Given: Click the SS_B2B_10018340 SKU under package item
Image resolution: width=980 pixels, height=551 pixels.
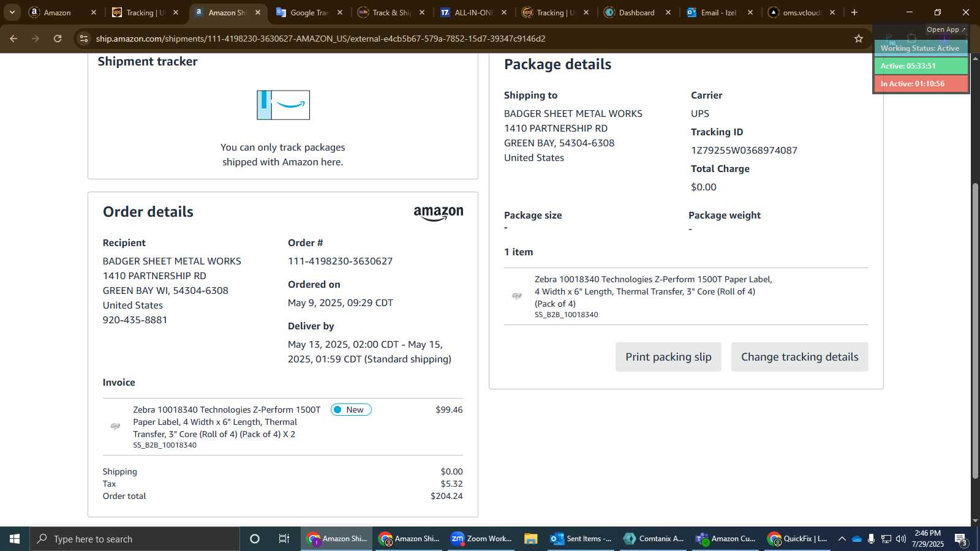Looking at the screenshot, I should [567, 315].
